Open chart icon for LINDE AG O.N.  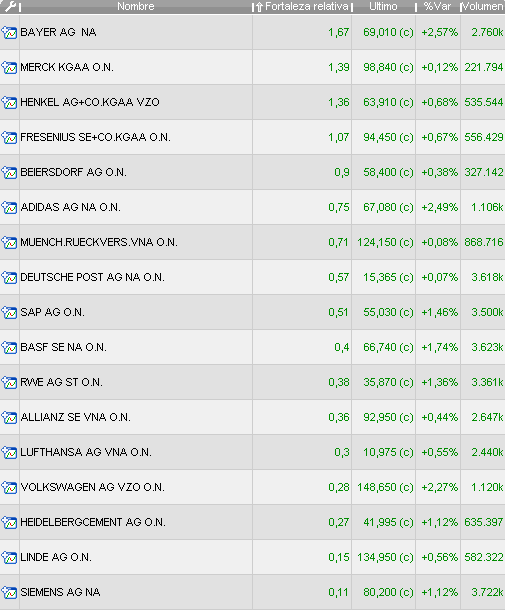tap(9, 558)
